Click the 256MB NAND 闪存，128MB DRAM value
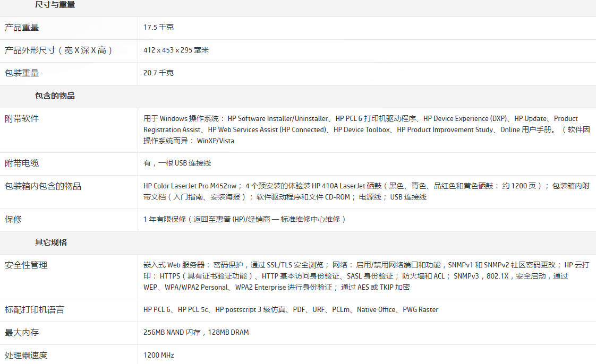 click(196, 333)
